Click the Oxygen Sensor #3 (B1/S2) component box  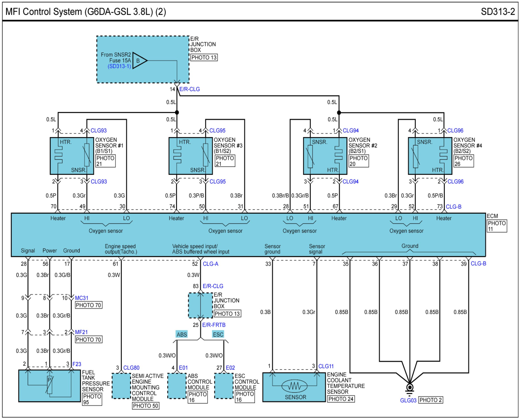coord(191,156)
